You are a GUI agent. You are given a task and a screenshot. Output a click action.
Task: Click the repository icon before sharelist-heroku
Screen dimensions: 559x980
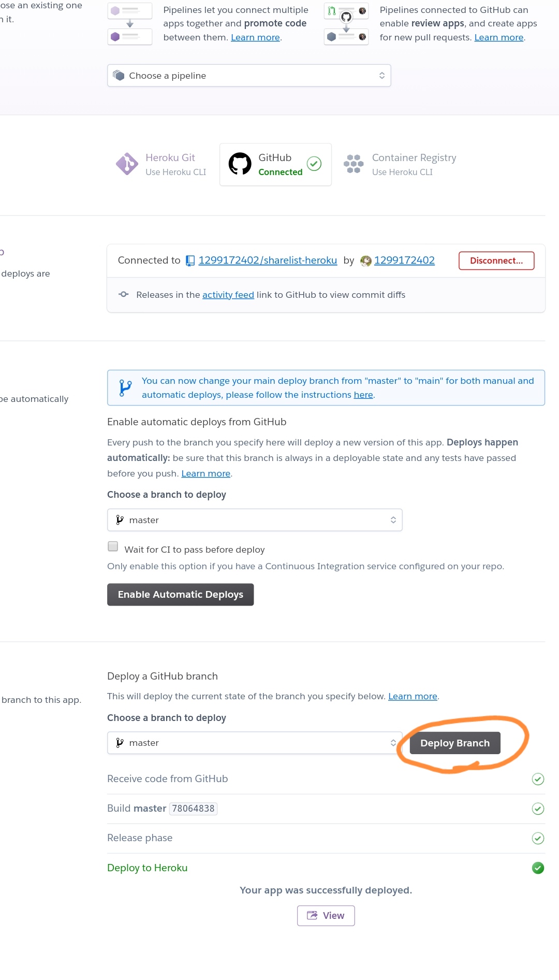tap(190, 261)
